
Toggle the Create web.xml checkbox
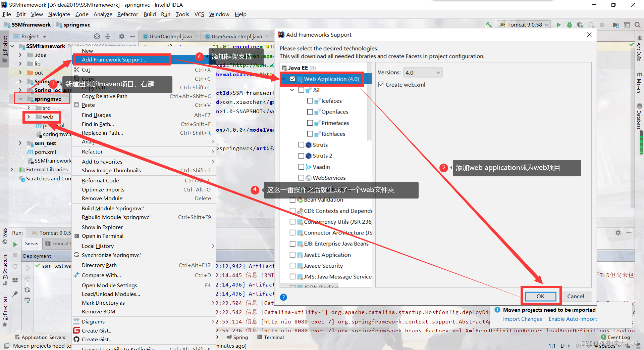(381, 85)
